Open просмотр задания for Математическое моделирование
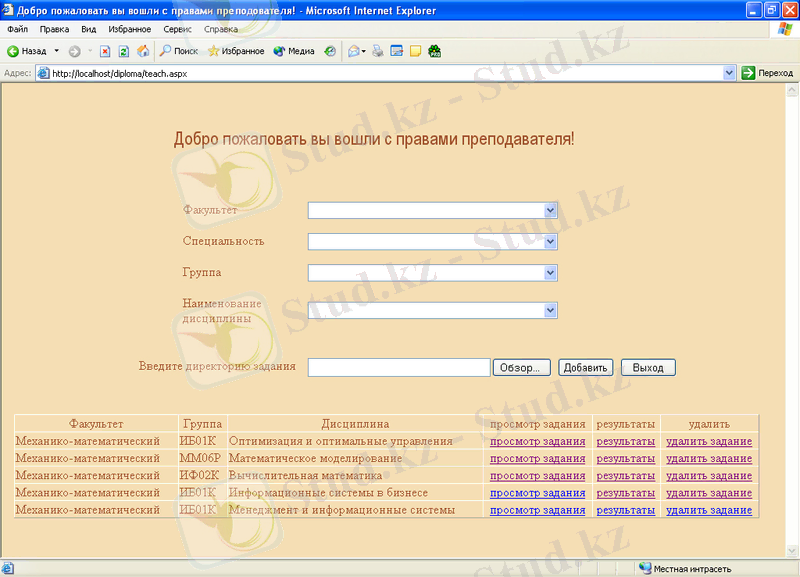Viewport: 800px width, 577px height. click(x=537, y=459)
